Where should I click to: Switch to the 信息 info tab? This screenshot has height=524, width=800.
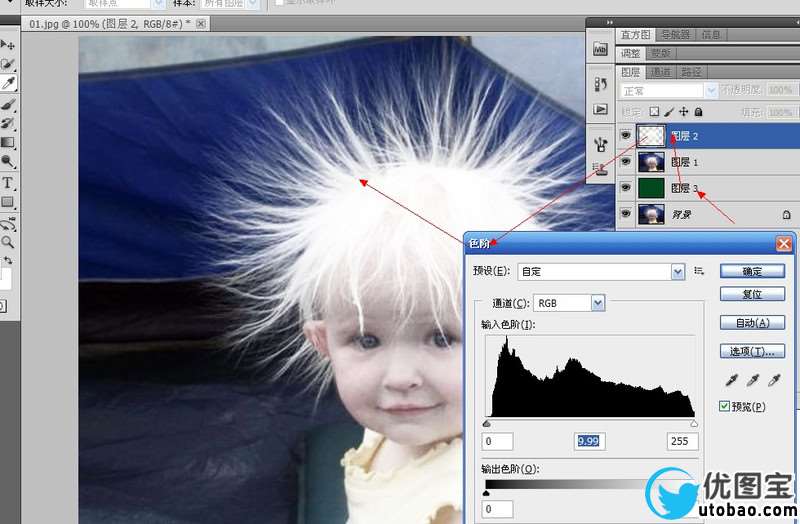(711, 35)
